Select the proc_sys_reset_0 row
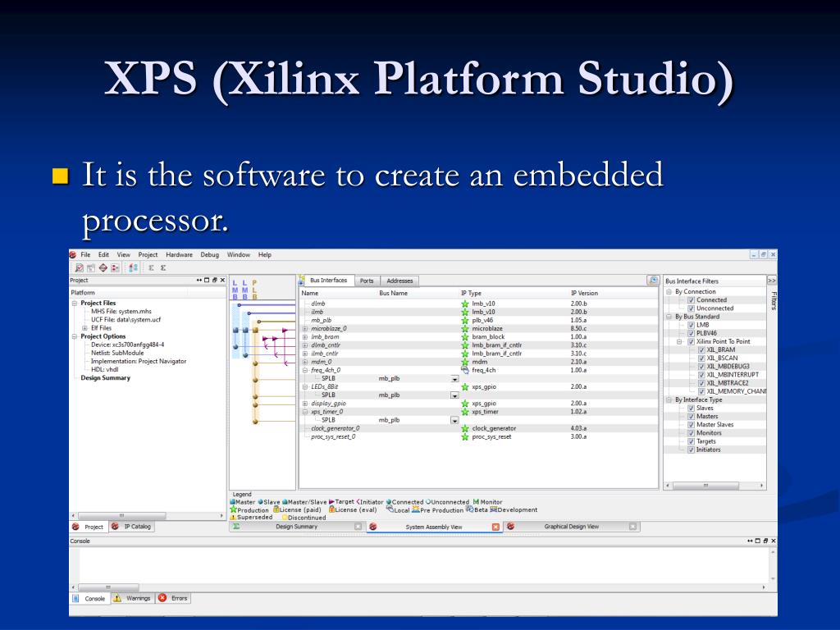 coord(478,437)
